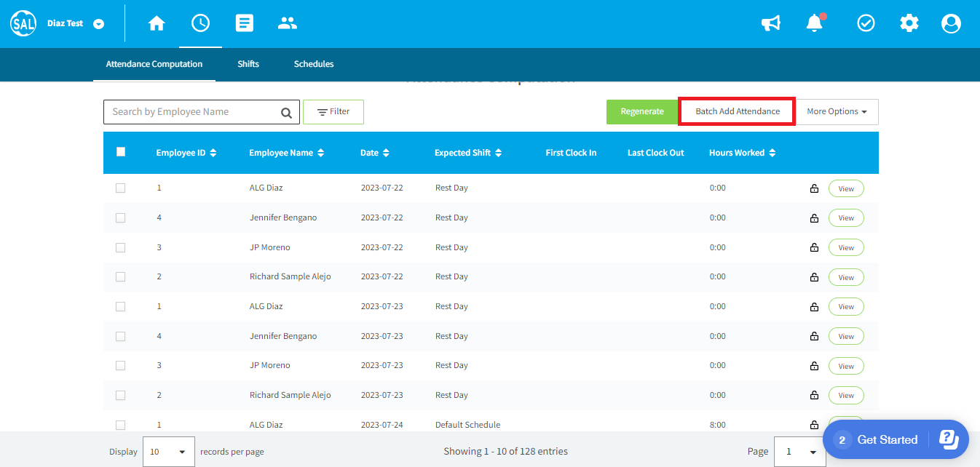Viewport: 980px width, 467px height.
Task: Click lock icon for JP Moreno 2023-07-23
Action: (814, 366)
